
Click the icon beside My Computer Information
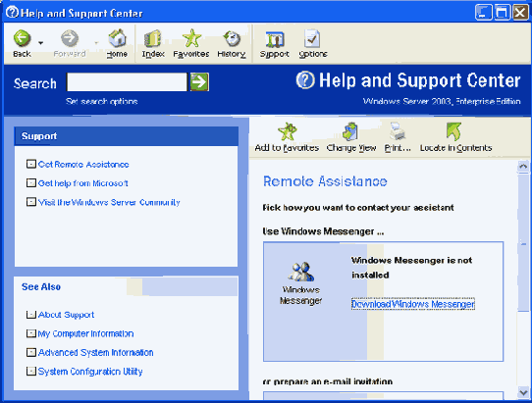(30, 333)
